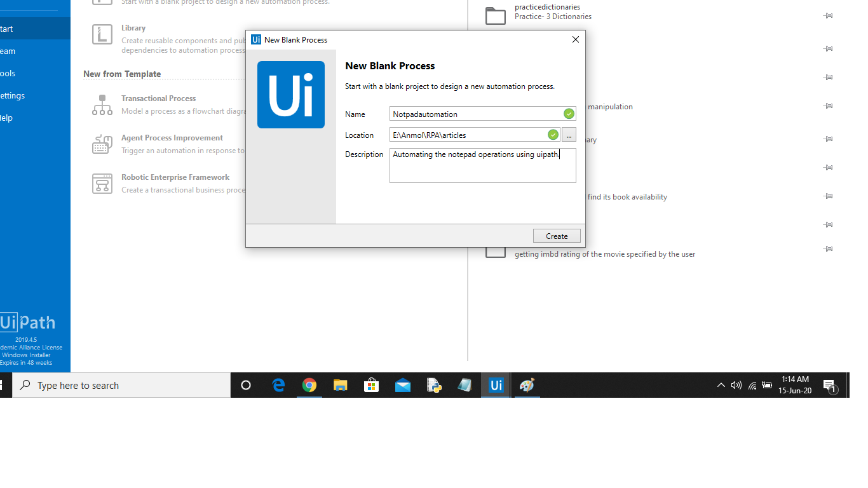The image size is (868, 488).
Task: Click the 'Transactional Process' template title
Action: (158, 98)
